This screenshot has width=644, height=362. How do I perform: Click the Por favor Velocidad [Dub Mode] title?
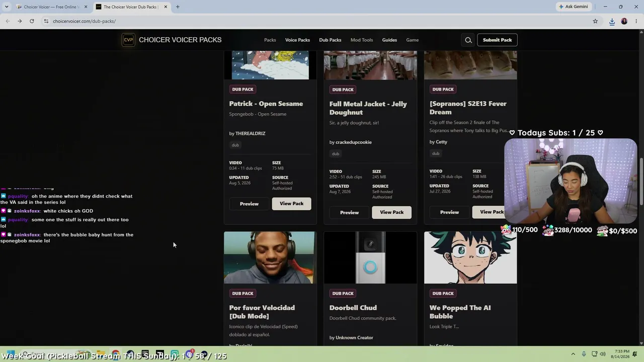click(262, 312)
